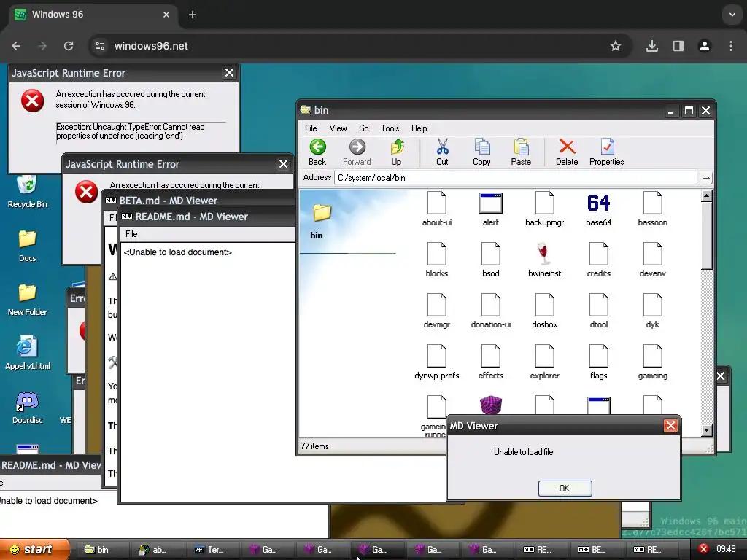The height and width of the screenshot is (560, 747).
Task: Click scrollbar down arrow in bin window
Action: pyautogui.click(x=706, y=430)
